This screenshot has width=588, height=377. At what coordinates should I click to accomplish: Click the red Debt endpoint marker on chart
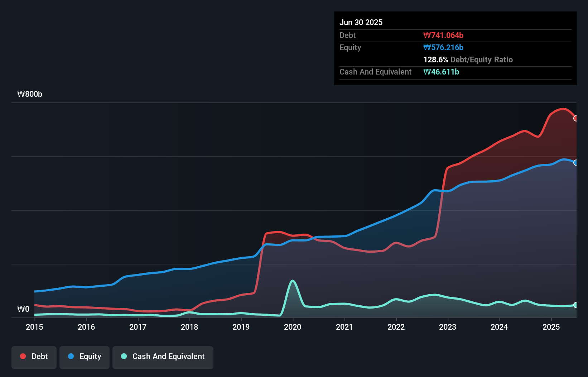(576, 118)
